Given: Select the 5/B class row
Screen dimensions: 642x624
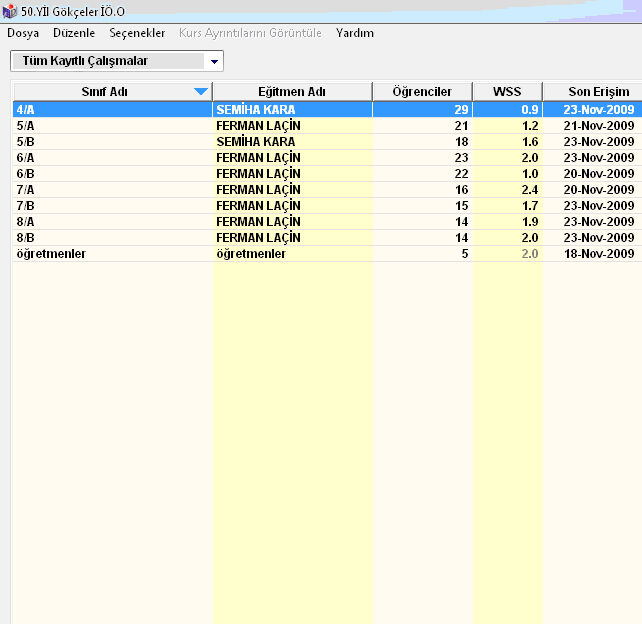Looking at the screenshot, I should pyautogui.click(x=327, y=142).
